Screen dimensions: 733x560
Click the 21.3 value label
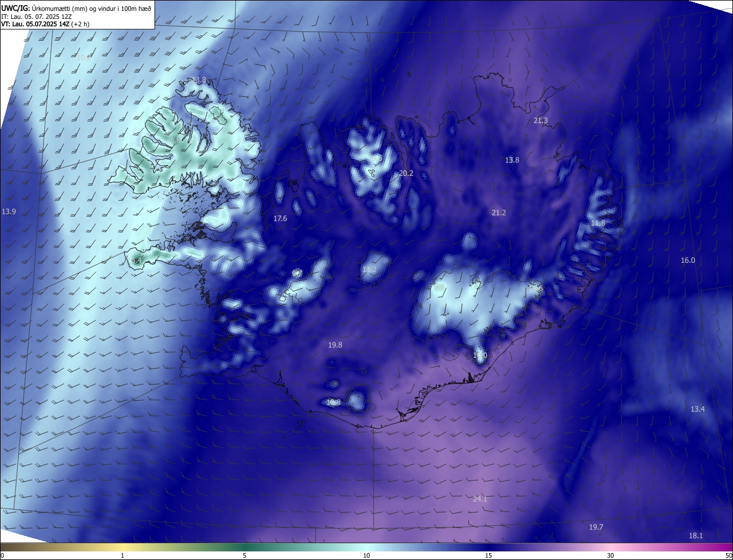(x=541, y=121)
